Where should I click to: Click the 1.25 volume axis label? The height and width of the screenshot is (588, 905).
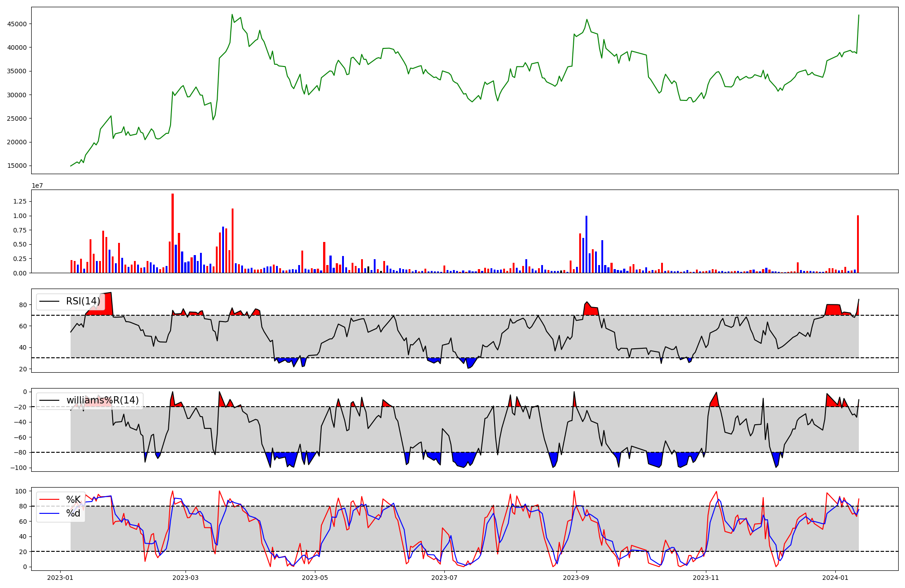click(x=19, y=202)
